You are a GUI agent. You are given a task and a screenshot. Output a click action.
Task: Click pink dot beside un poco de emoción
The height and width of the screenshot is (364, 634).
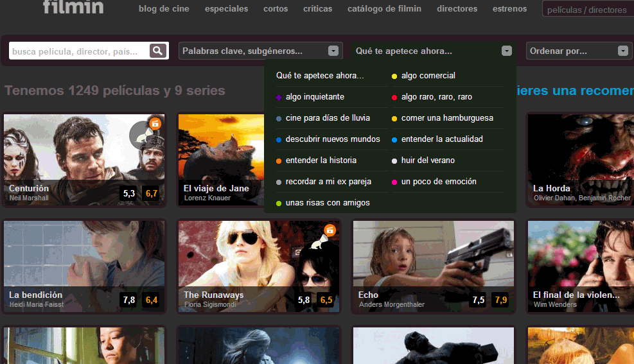coord(394,182)
